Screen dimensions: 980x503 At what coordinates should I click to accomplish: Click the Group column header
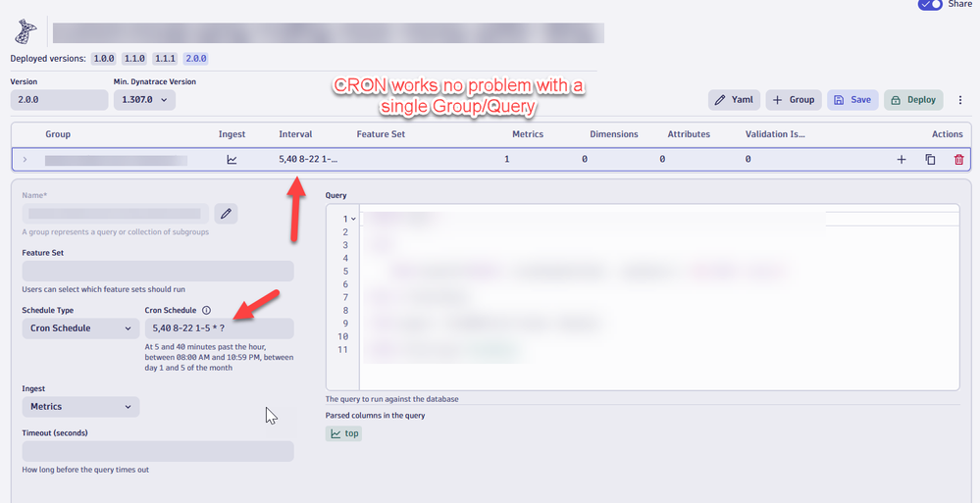point(58,134)
